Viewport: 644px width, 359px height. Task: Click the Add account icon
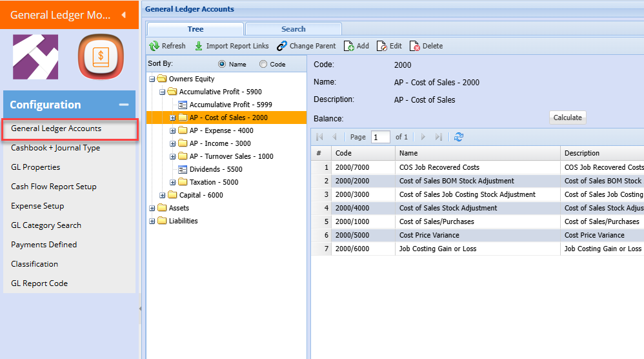pyautogui.click(x=348, y=46)
